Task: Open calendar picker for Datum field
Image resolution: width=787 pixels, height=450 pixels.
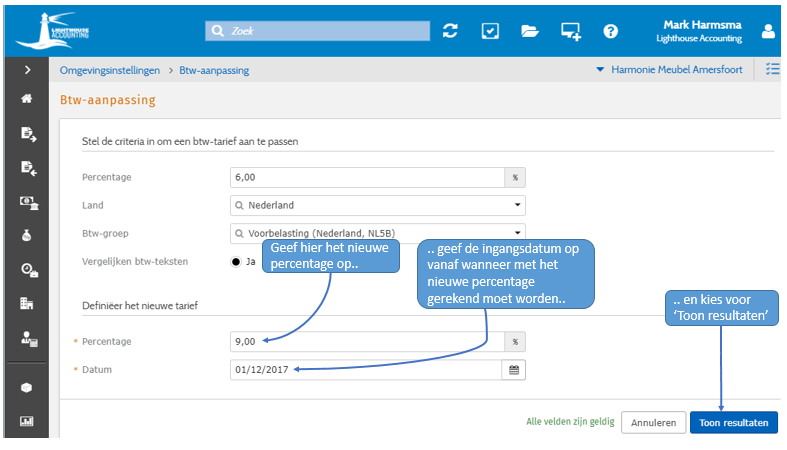Action: tap(515, 370)
